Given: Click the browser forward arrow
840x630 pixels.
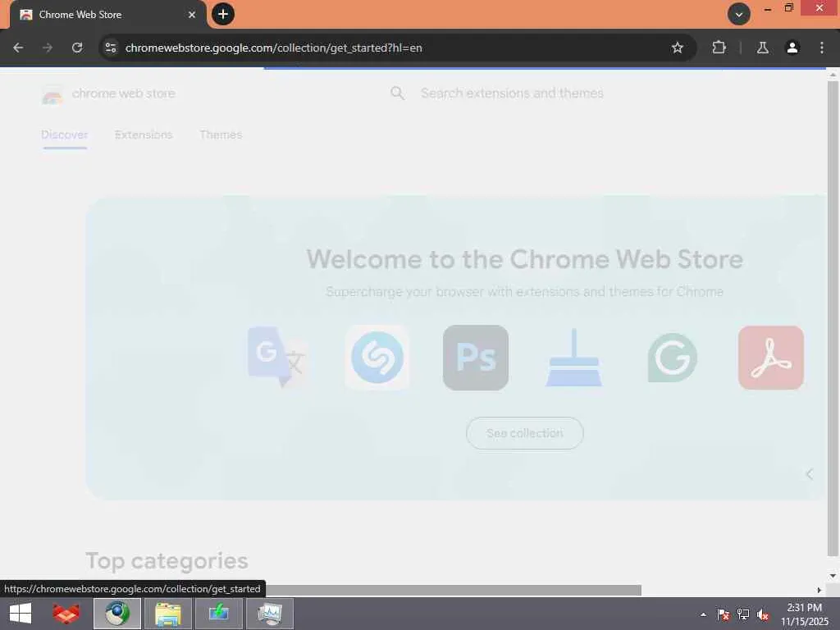Looking at the screenshot, I should (48, 48).
